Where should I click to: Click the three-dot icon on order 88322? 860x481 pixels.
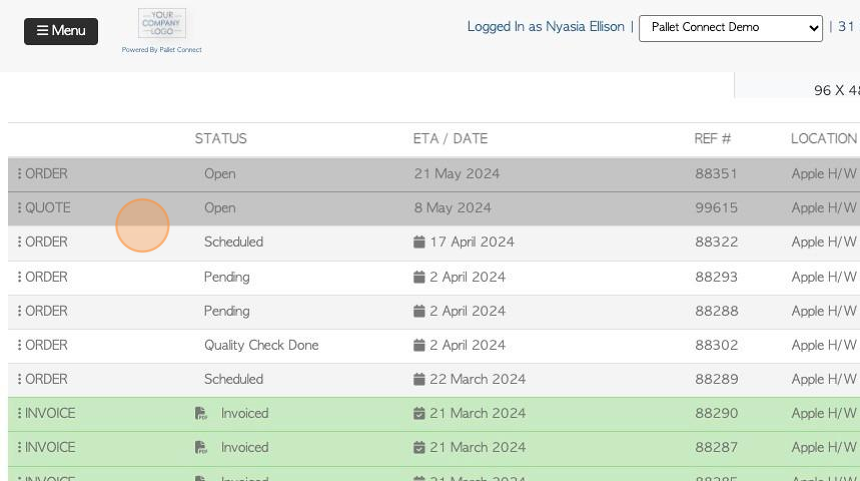pyautogui.click(x=20, y=242)
